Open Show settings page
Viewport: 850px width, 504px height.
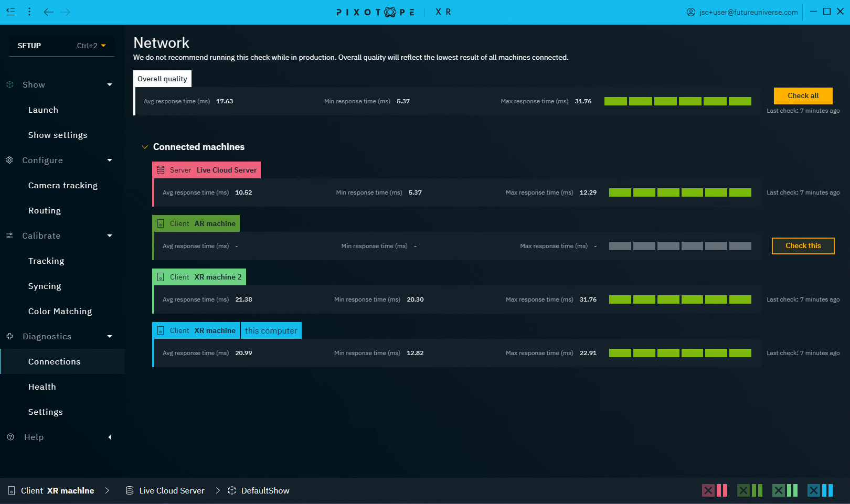[x=58, y=135]
